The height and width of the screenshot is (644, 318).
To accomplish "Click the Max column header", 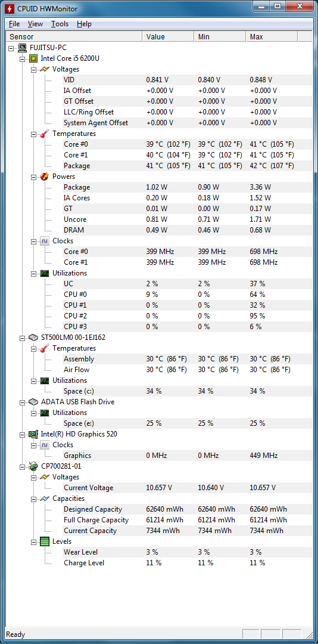I will (x=272, y=37).
